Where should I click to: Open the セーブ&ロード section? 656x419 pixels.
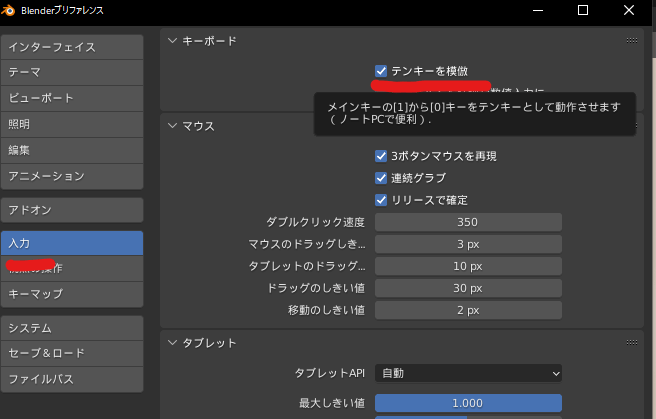point(72,353)
